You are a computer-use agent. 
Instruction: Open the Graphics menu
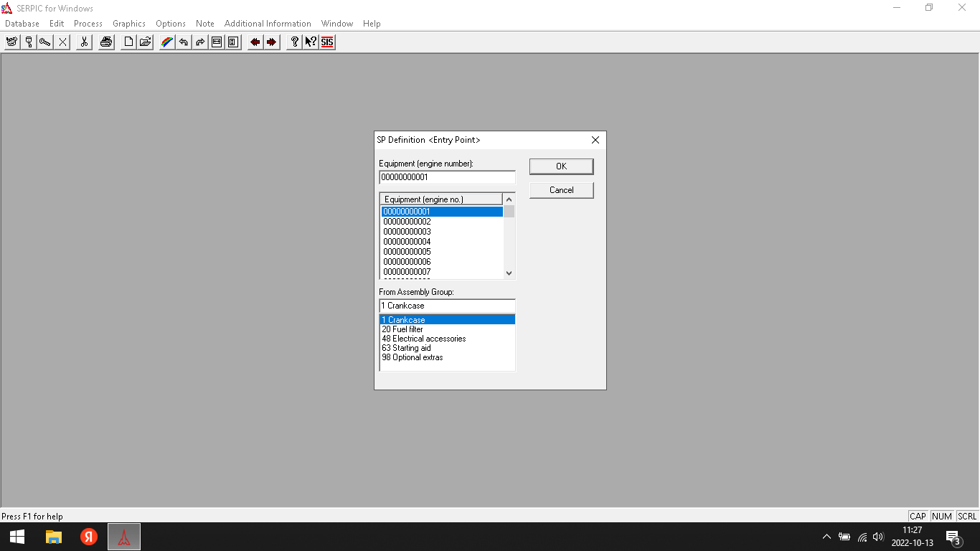[x=128, y=24]
